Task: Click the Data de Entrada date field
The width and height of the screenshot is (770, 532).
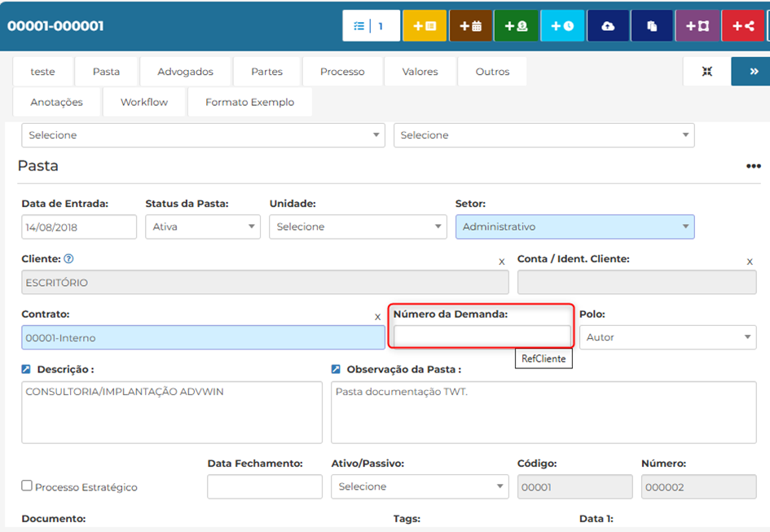Action: [x=79, y=227]
